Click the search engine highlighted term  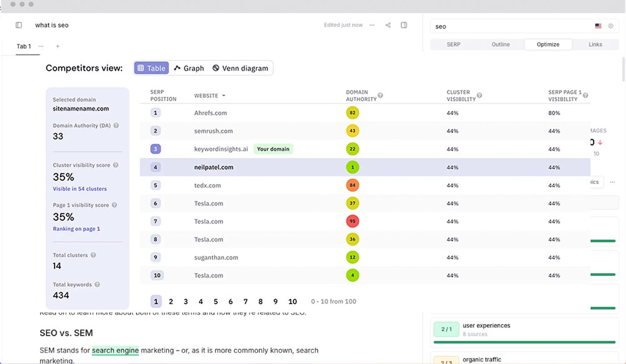point(115,350)
